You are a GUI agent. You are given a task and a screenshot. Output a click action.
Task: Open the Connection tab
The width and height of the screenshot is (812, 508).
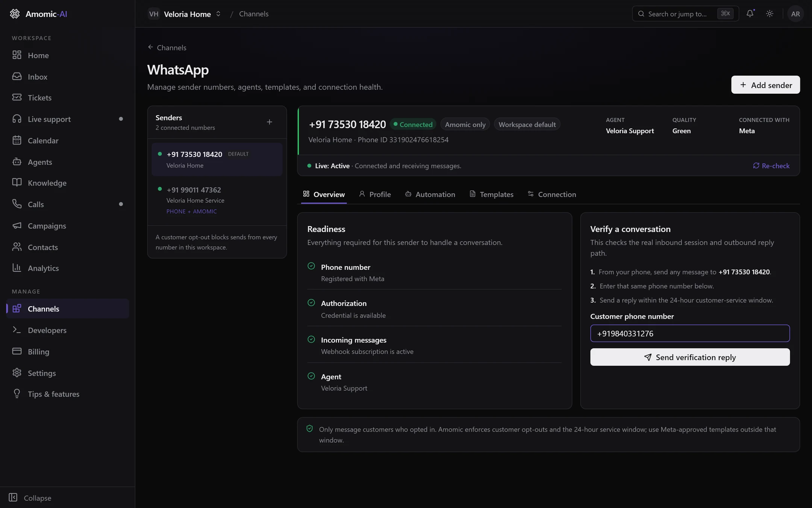[x=551, y=194]
